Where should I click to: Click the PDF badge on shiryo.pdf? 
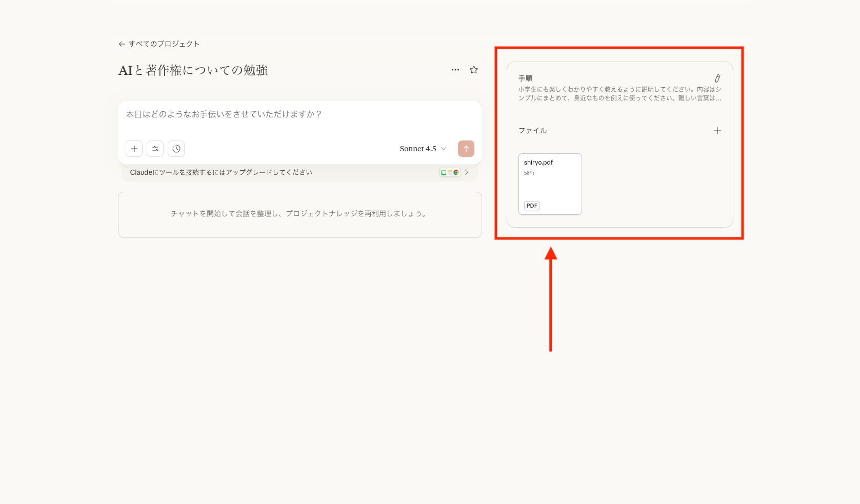tap(531, 205)
